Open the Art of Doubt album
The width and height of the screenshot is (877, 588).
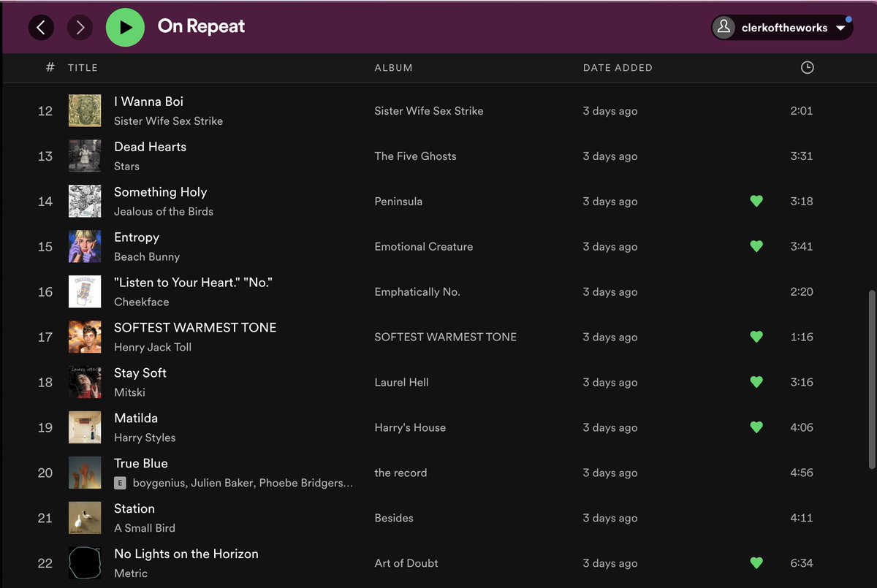click(x=406, y=564)
